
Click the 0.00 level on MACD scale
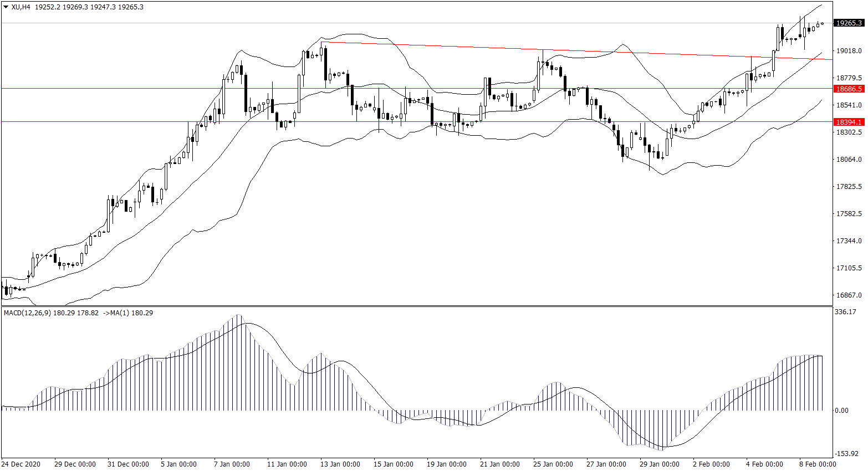pyautogui.click(x=841, y=411)
